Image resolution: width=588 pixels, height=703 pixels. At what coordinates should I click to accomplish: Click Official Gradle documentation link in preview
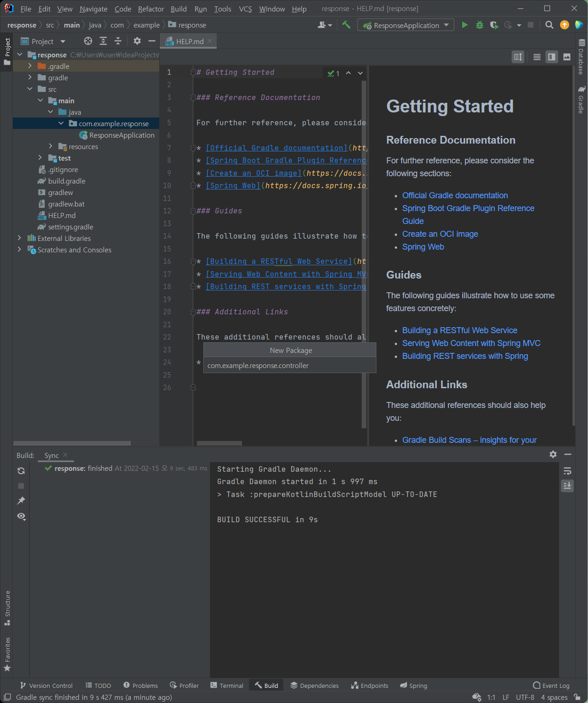(455, 195)
